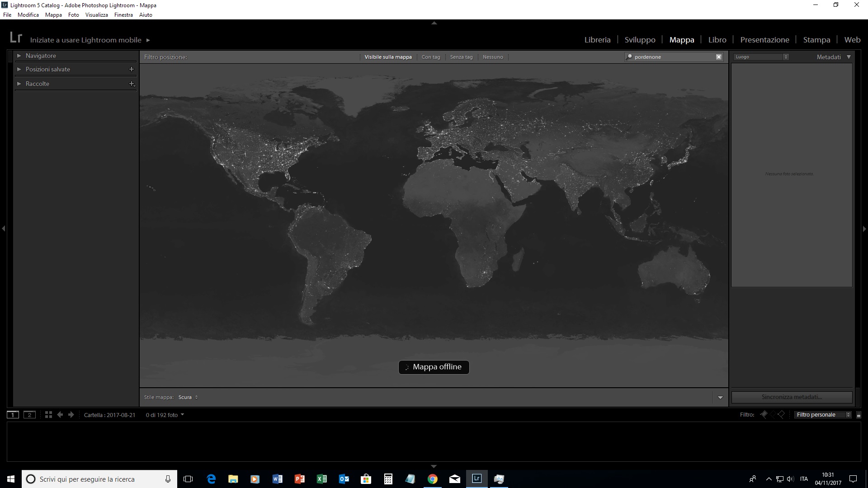Open the primary view selector icon '1'
Viewport: 868px width, 488px height.
click(13, 414)
